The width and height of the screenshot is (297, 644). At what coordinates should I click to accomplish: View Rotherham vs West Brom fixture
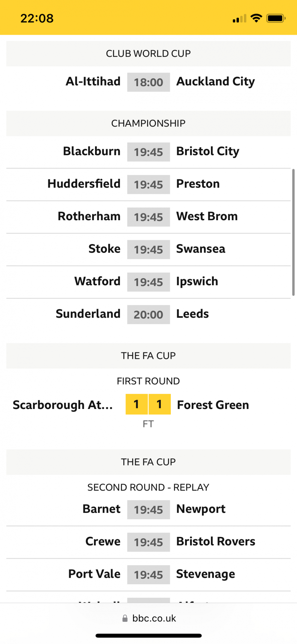click(x=148, y=217)
